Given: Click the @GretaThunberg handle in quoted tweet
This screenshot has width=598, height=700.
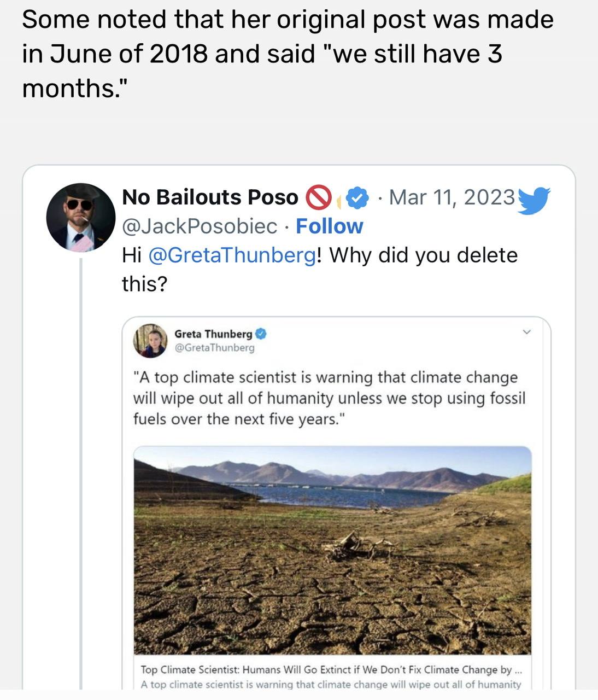Looking at the screenshot, I should point(214,348).
